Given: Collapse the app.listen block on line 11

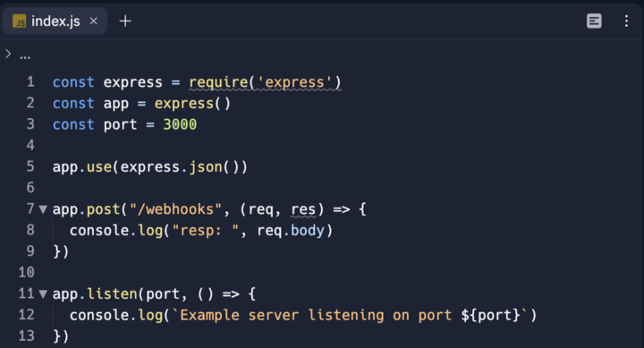Looking at the screenshot, I should [43, 294].
